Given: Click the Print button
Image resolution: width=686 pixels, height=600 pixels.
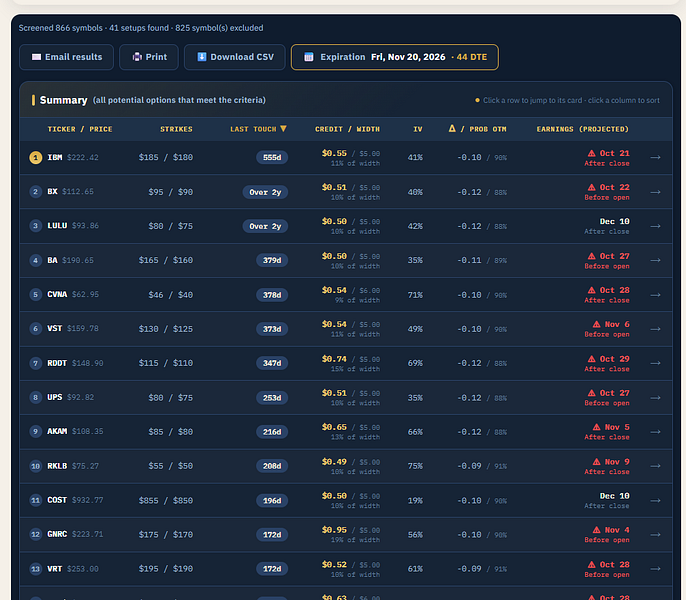Looking at the screenshot, I should pos(149,57).
